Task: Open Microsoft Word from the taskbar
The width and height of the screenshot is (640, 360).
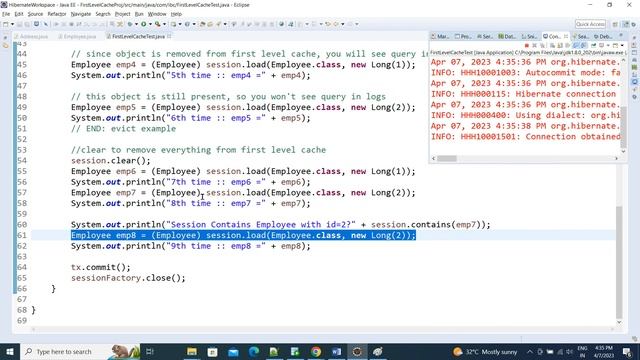Action: point(336,351)
